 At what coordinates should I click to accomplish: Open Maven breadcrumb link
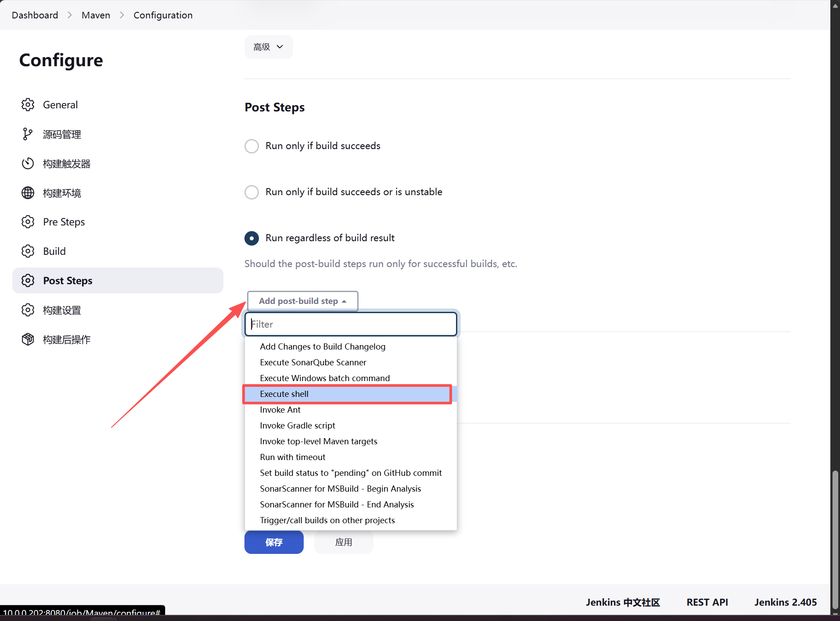pyautogui.click(x=96, y=15)
